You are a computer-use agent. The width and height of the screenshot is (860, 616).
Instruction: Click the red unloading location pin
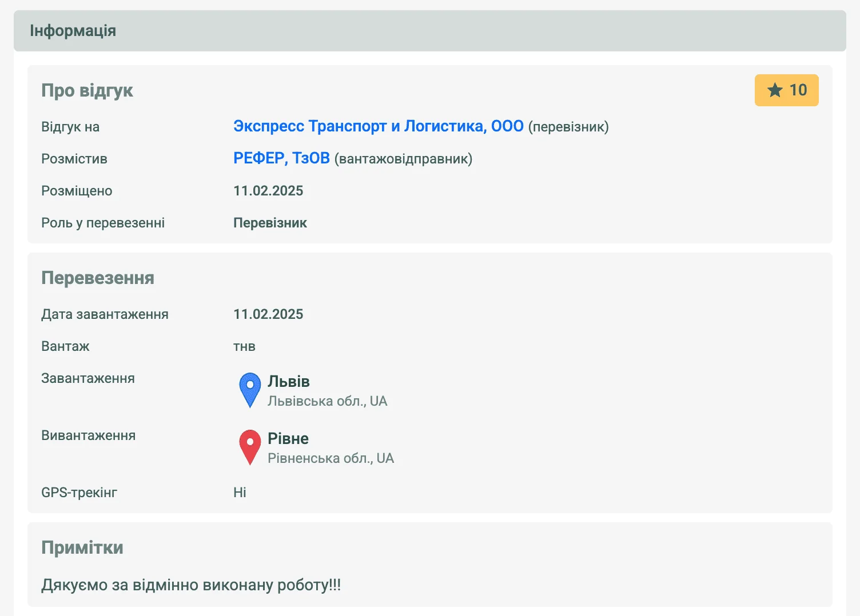[250, 446]
